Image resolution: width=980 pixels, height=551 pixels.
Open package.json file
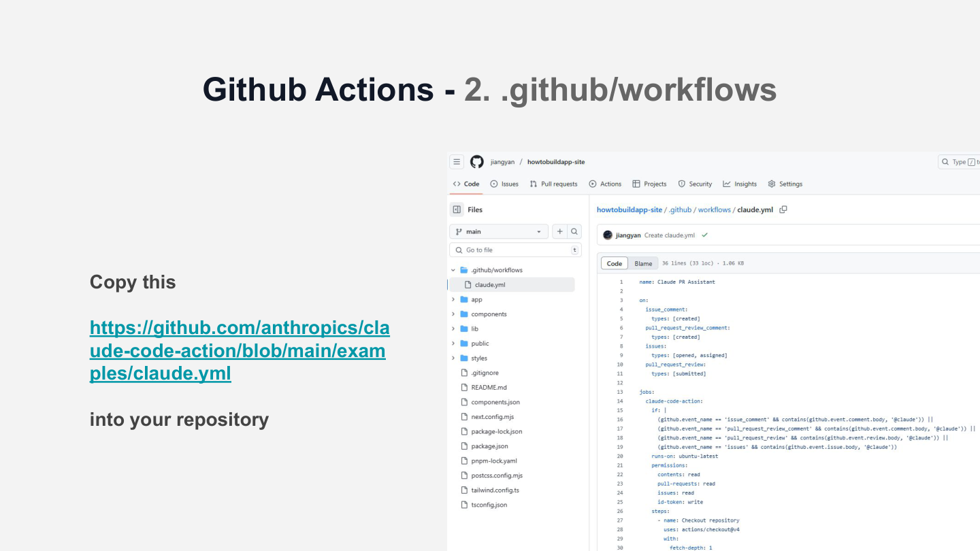coord(489,446)
